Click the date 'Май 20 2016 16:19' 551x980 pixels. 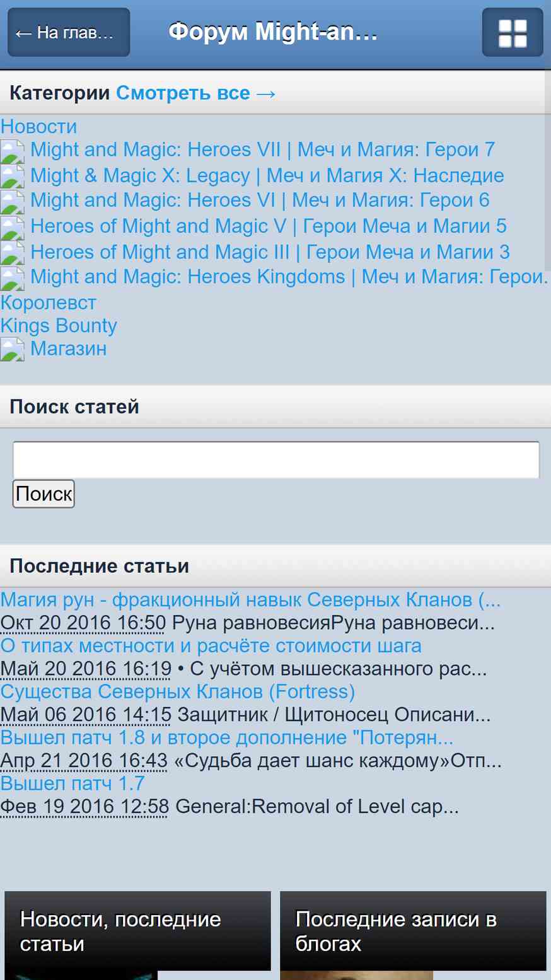click(x=86, y=669)
